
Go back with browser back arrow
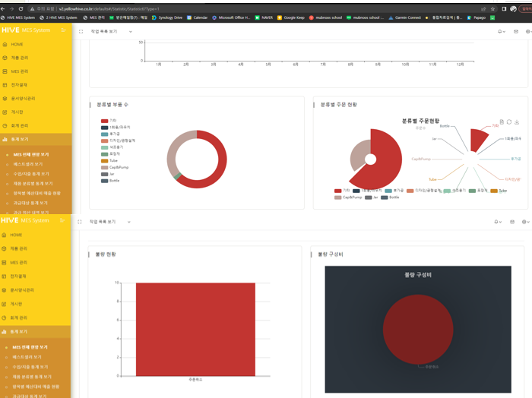pyautogui.click(x=3, y=9)
